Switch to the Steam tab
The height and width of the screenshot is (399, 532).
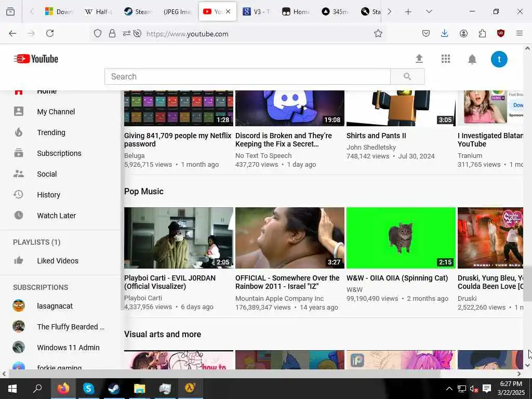pos(138,11)
